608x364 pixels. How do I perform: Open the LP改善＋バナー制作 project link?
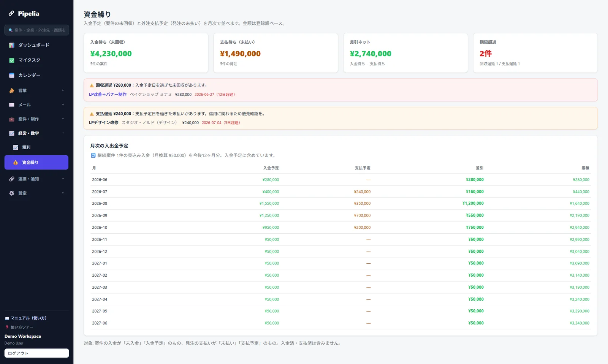tap(108, 94)
